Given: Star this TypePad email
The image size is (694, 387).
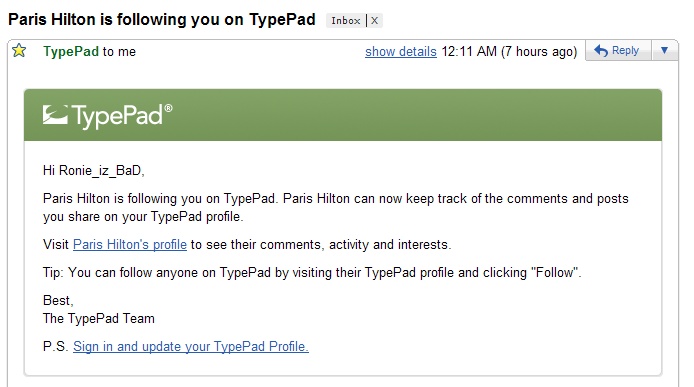Looking at the screenshot, I should point(19,51).
